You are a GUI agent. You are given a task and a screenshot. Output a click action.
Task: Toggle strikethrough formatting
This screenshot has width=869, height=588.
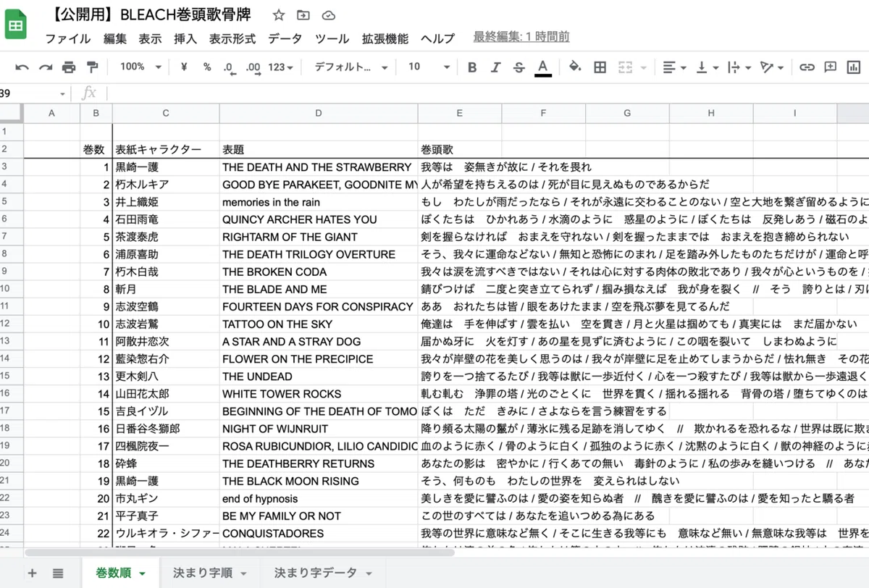pyautogui.click(x=519, y=67)
